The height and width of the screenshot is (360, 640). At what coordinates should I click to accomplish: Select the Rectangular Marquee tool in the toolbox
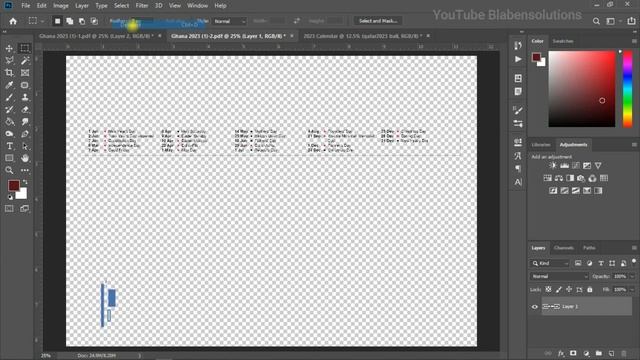pos(25,48)
